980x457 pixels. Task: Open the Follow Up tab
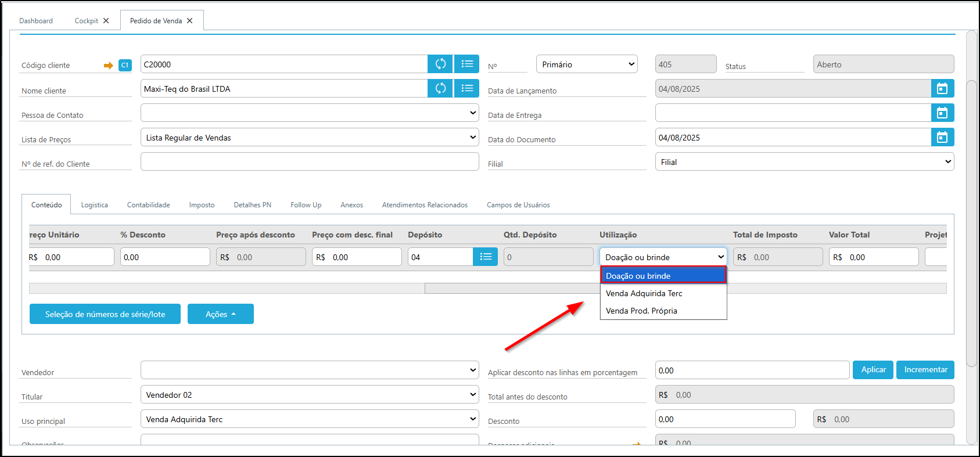pos(306,205)
